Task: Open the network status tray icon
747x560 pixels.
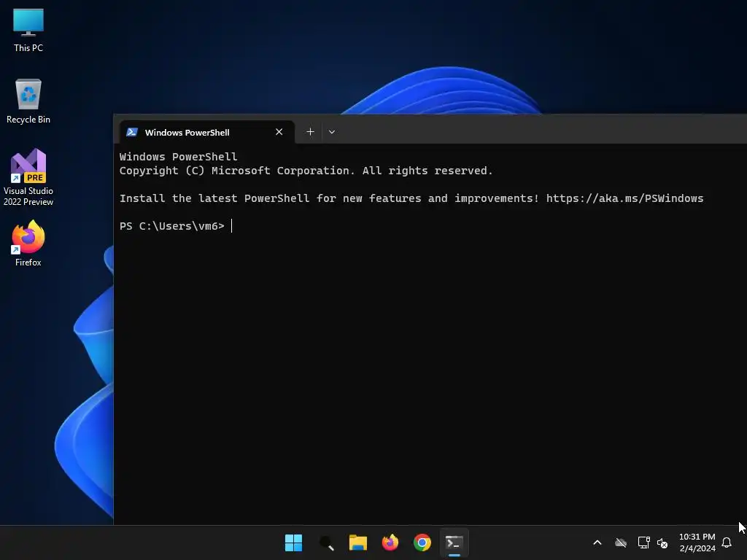Action: pos(643,542)
